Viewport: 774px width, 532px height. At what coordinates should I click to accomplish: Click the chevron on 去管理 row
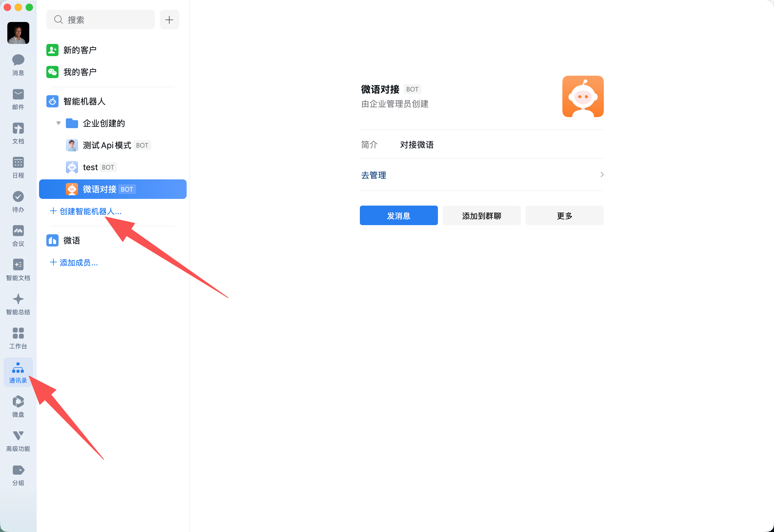tap(601, 175)
